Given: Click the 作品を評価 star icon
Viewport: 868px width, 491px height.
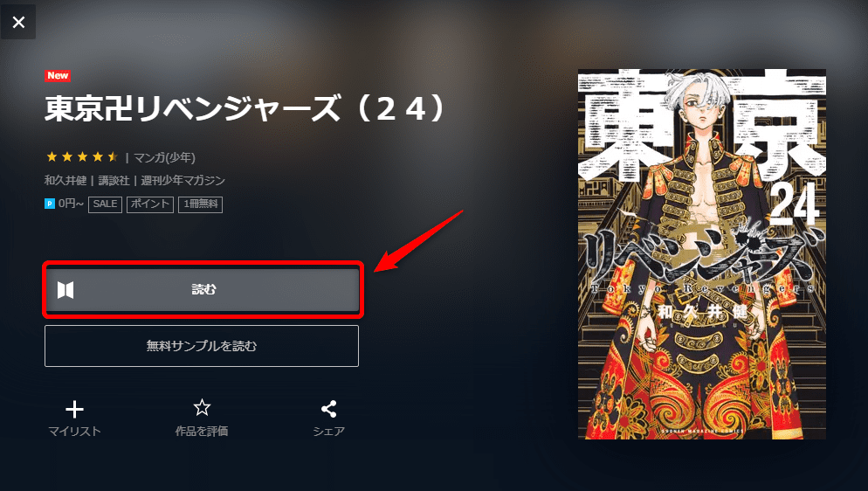Looking at the screenshot, I should [x=202, y=408].
